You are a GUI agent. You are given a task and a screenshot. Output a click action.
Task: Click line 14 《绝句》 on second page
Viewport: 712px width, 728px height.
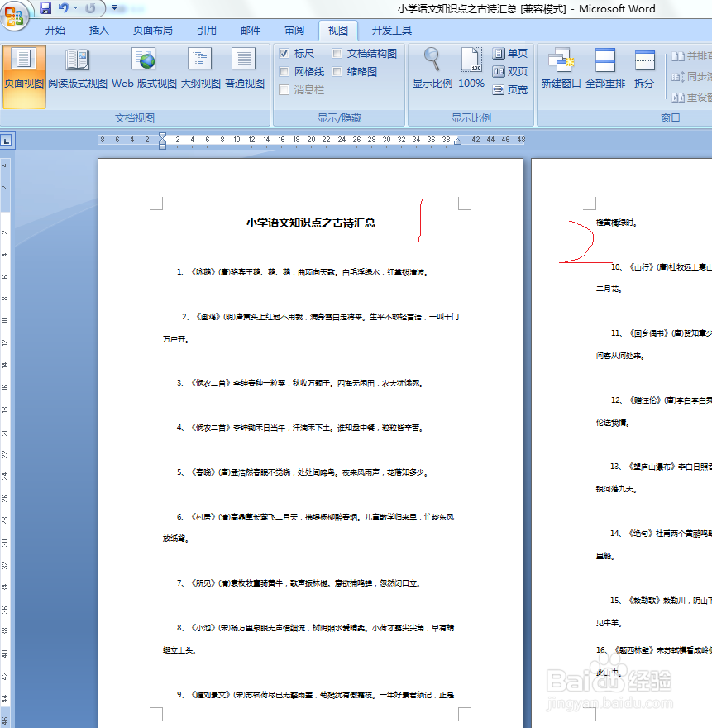click(x=661, y=533)
